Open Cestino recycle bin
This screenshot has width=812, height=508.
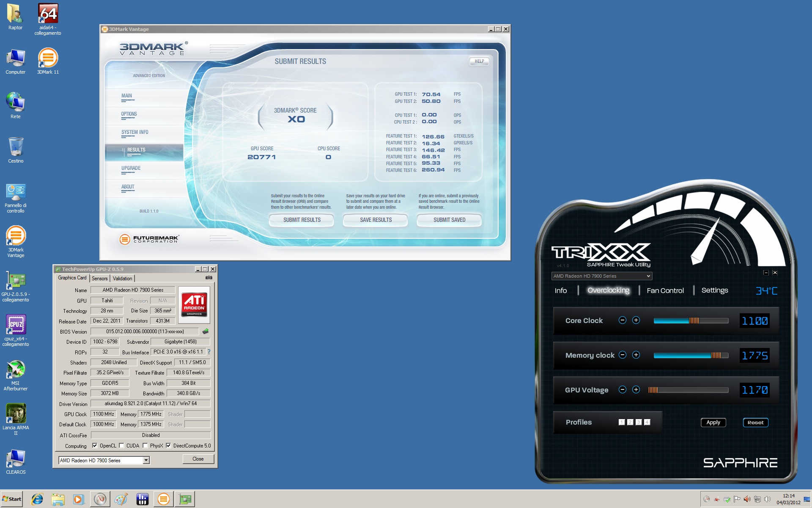pyautogui.click(x=15, y=150)
